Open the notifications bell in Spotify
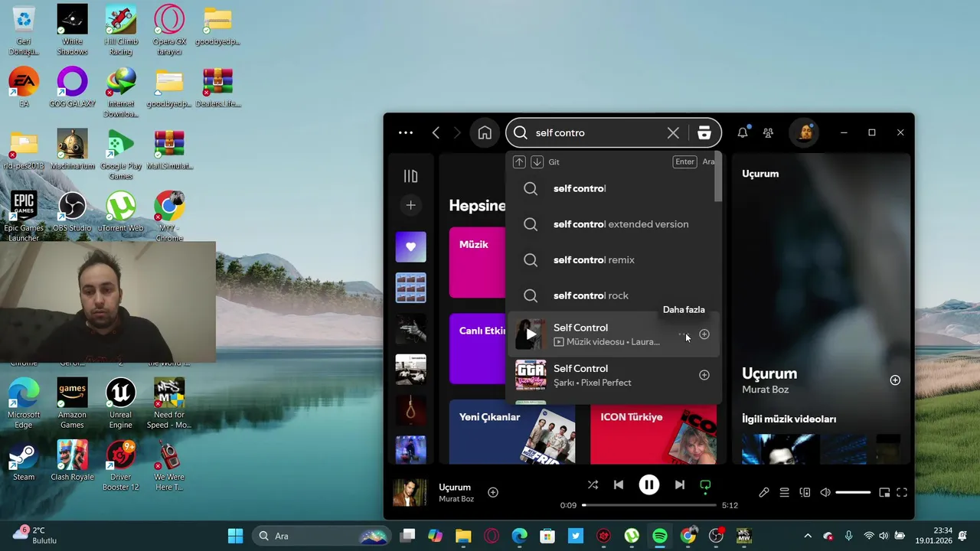This screenshot has height=551, width=980. pos(743,132)
